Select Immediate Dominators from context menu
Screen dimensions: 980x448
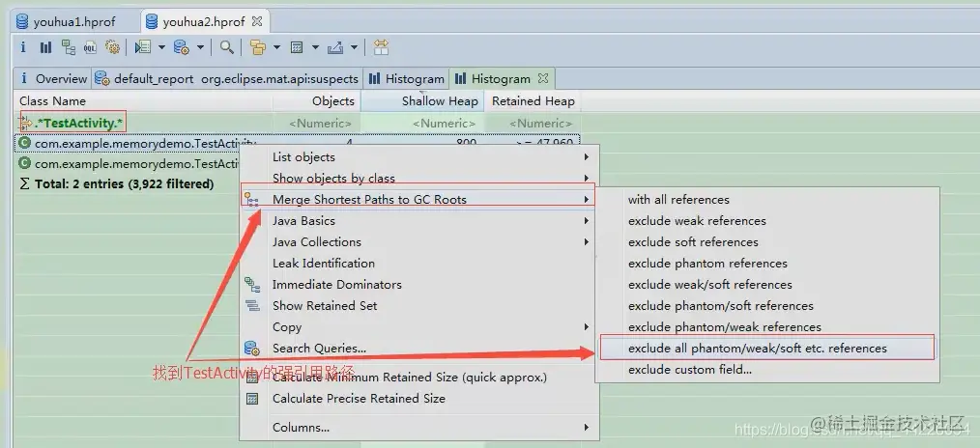pos(420,285)
